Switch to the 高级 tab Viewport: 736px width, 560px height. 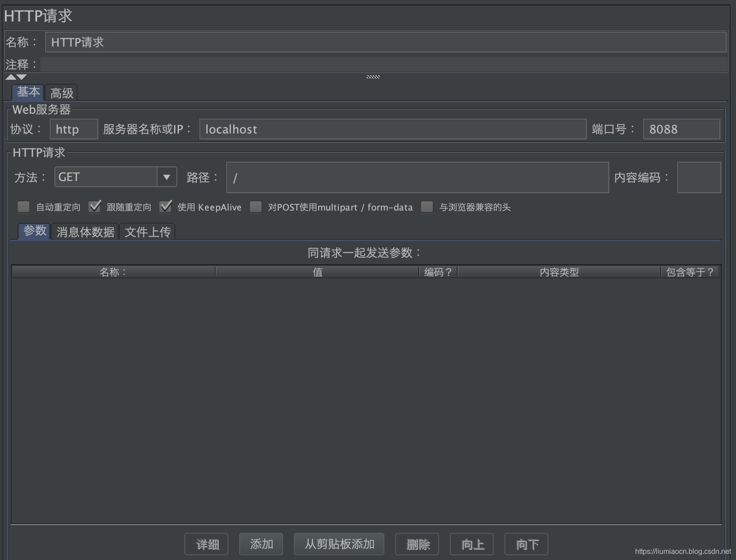[61, 93]
